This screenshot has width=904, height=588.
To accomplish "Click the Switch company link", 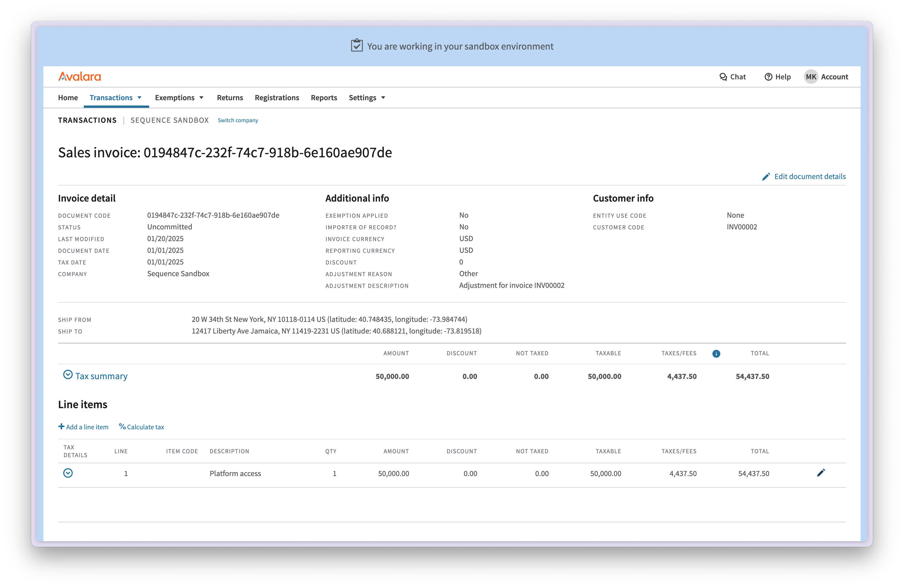I will pos(238,120).
